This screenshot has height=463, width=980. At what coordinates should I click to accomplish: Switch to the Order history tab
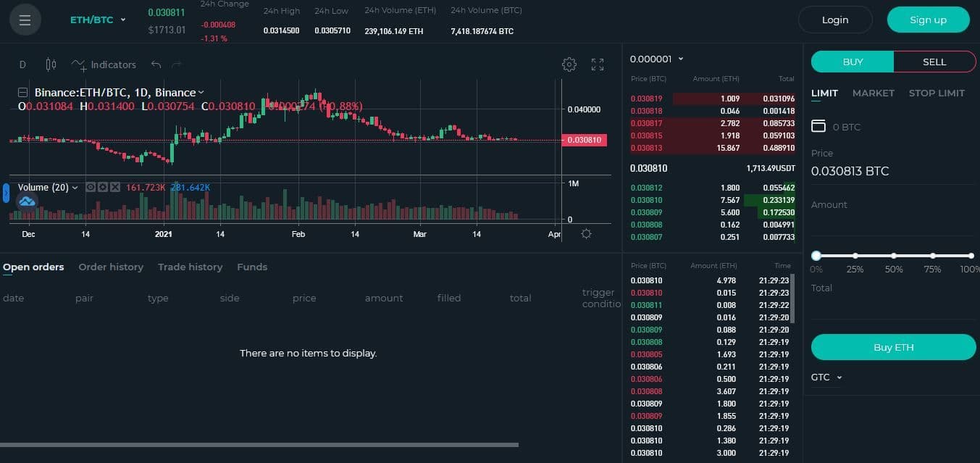click(111, 267)
